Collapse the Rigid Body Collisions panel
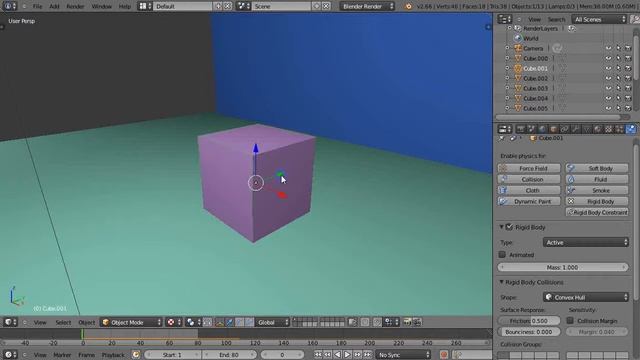The image size is (640, 360). [x=502, y=282]
